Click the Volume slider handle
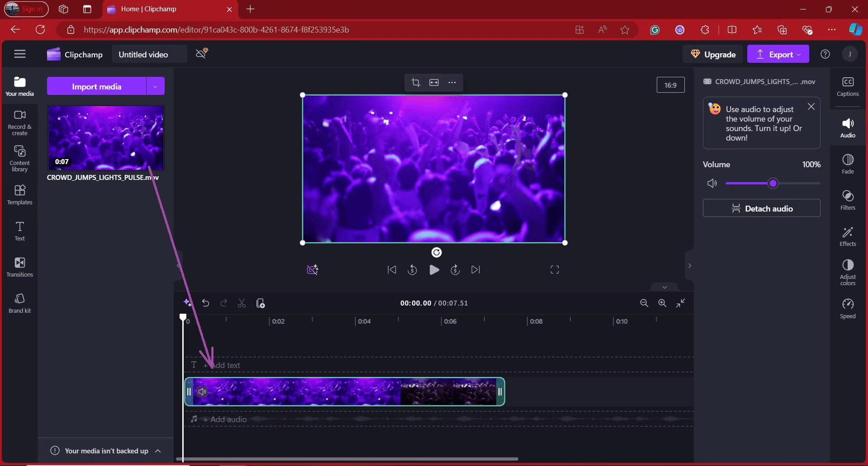Viewport: 868px width, 466px height. pos(773,184)
